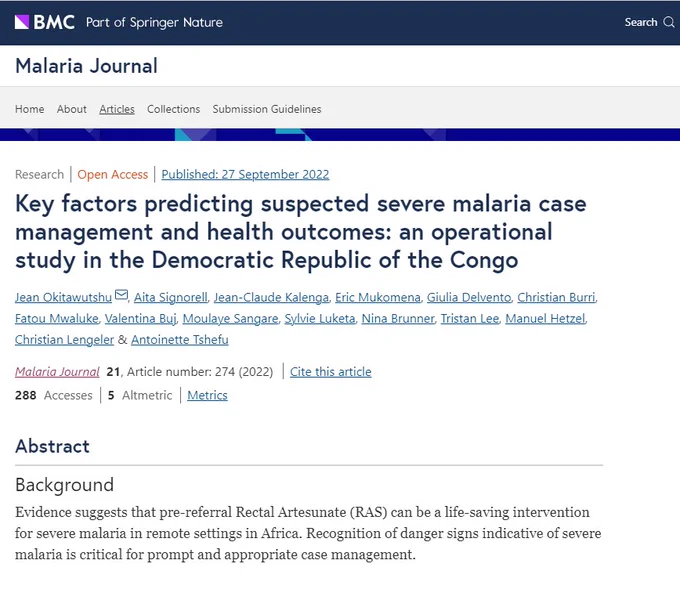Open the Metrics link
The width and height of the screenshot is (680, 589).
coord(207,395)
